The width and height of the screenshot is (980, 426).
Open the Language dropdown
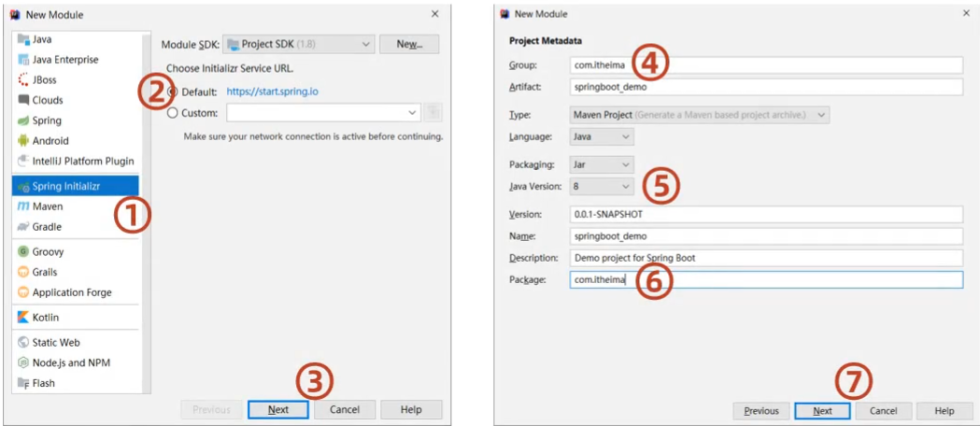[602, 136]
